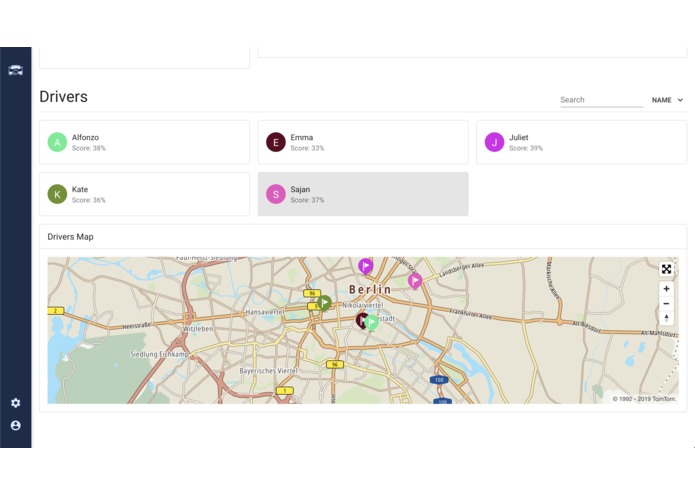Toggle fullscreen map view
695x494 pixels.
666,269
